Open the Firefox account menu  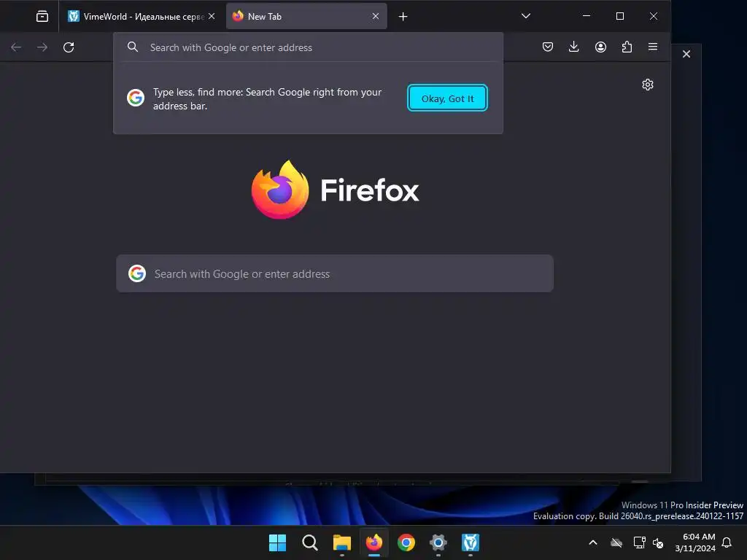tap(600, 47)
